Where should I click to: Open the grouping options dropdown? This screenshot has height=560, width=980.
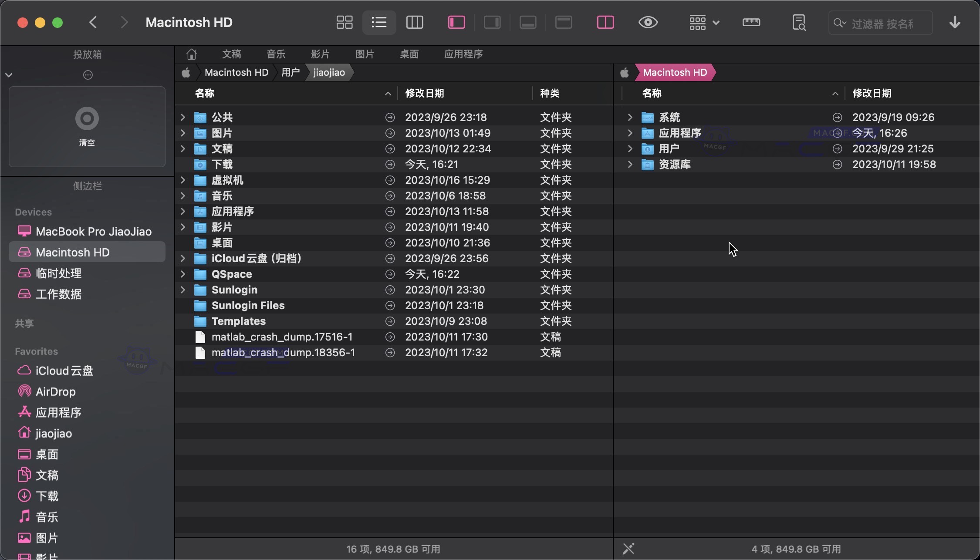[704, 22]
